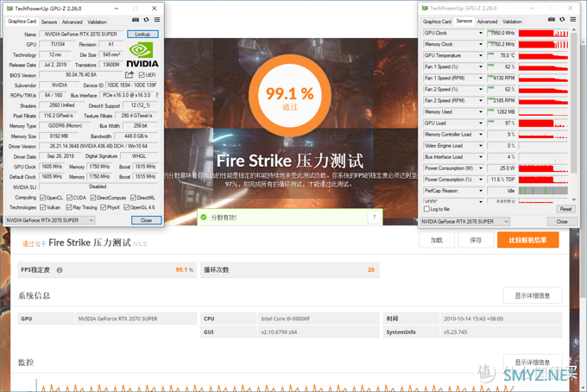This screenshot has width=587, height=392.
Task: Click the GPU name field in GPU-Z
Action: click(x=81, y=34)
